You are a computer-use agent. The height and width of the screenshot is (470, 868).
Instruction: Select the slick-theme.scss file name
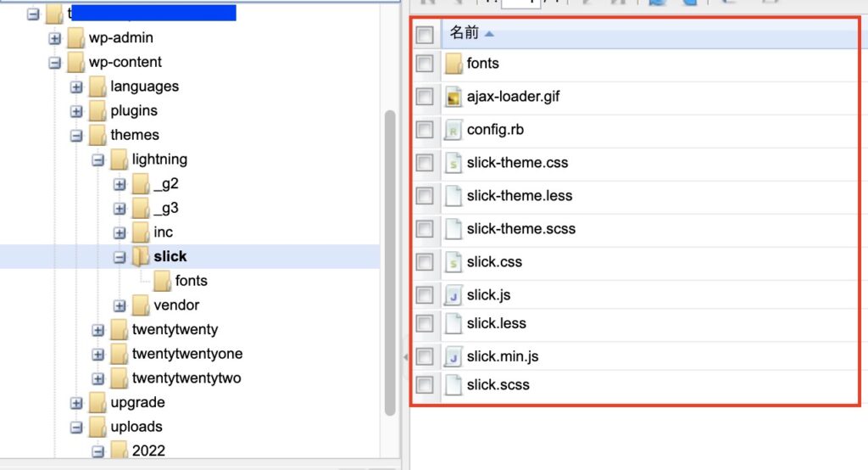coord(521,229)
